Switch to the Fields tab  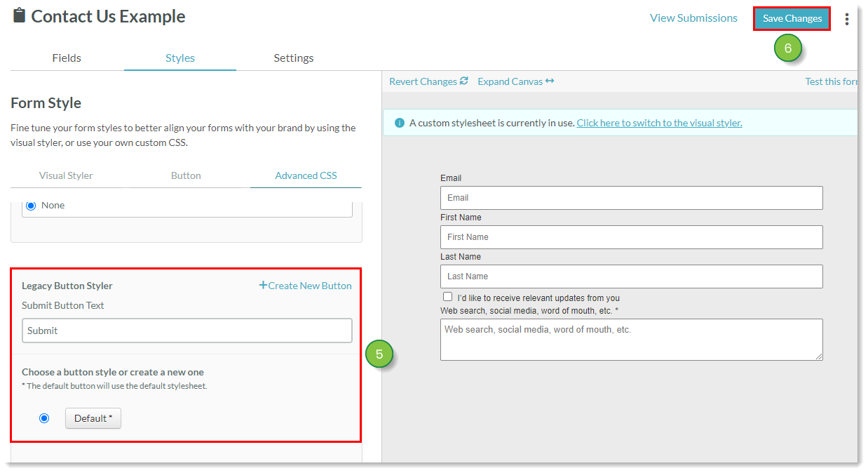67,58
